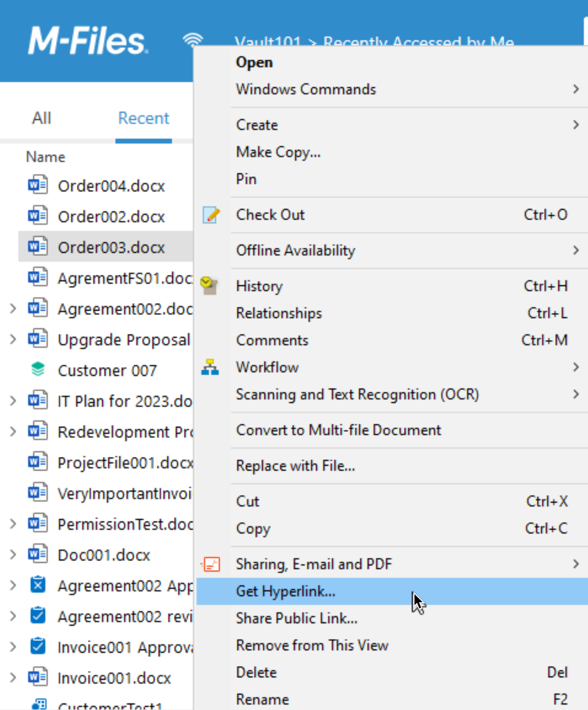Image resolution: width=588 pixels, height=710 pixels.
Task: Select Remove from This View
Action: 392,645
